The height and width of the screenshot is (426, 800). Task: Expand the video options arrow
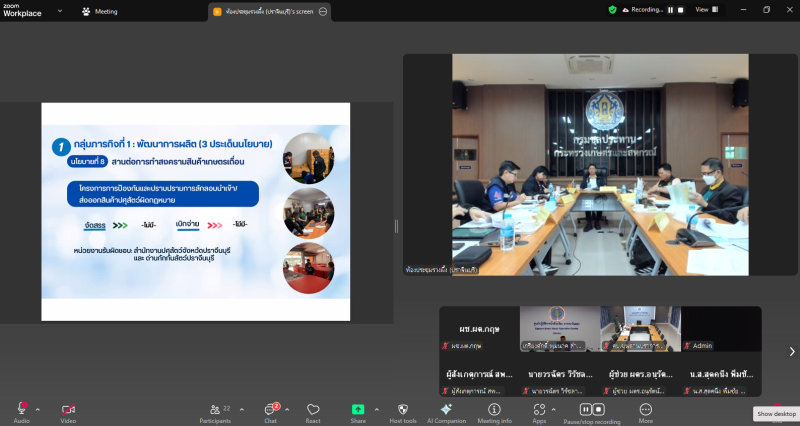[85, 409]
